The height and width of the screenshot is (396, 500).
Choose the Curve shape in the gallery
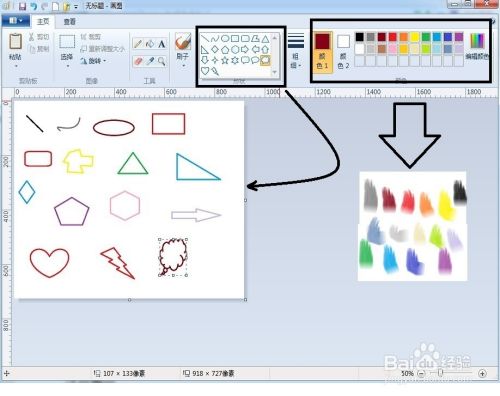(215, 39)
